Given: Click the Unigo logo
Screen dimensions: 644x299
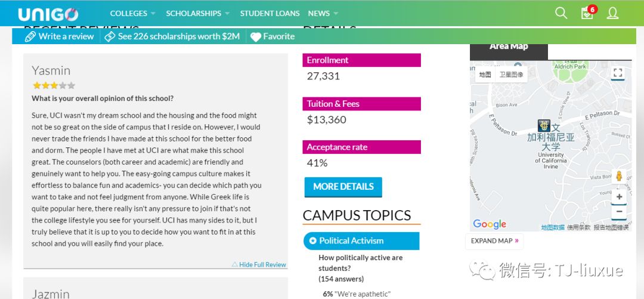Looking at the screenshot, I should pyautogui.click(x=48, y=15).
